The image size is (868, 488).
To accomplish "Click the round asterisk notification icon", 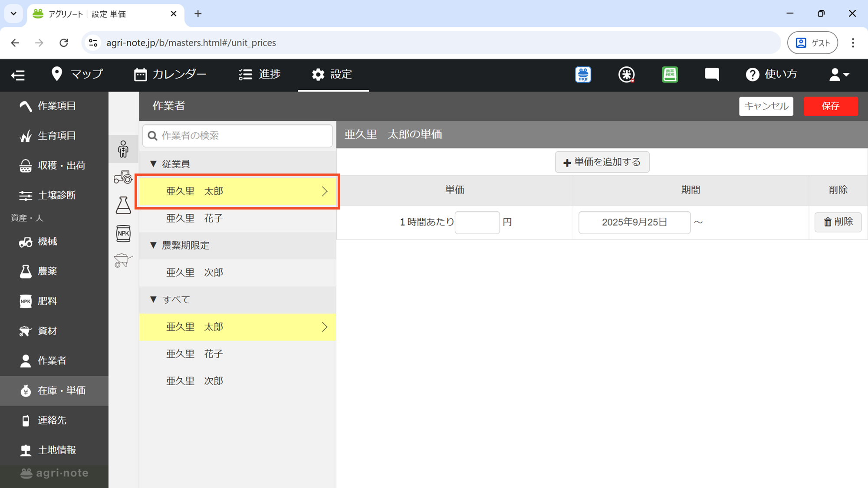I will (x=626, y=75).
